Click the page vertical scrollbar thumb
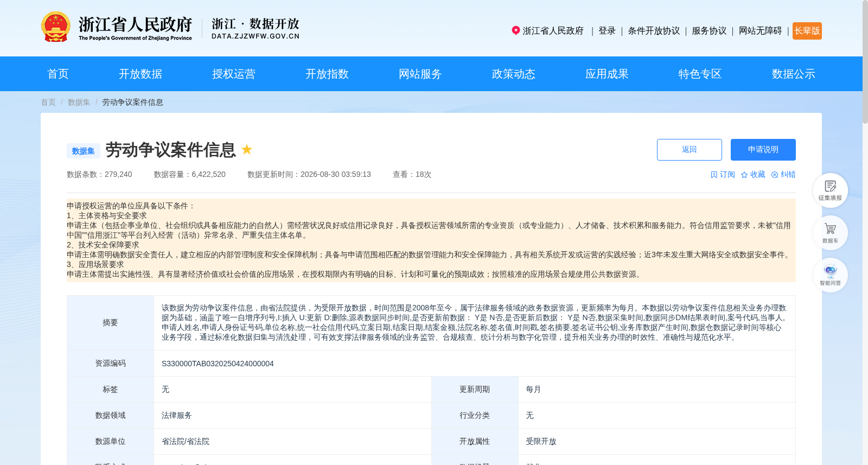 click(865, 62)
